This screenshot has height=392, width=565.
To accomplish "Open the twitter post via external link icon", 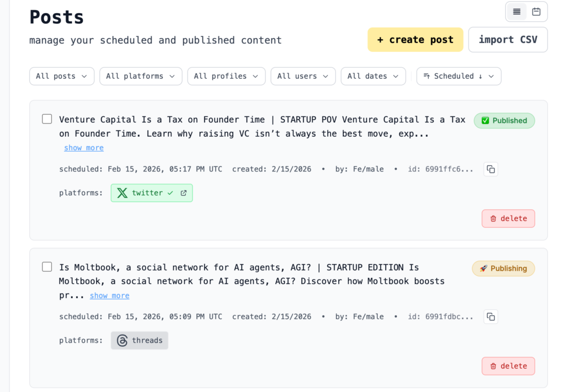I will (x=183, y=192).
